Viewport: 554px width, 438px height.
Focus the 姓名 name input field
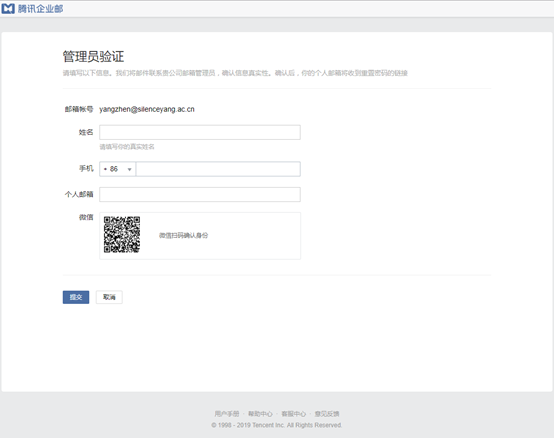coord(200,132)
